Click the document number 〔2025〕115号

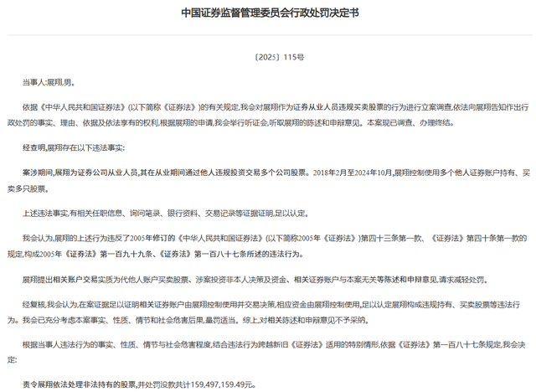pyautogui.click(x=279, y=57)
